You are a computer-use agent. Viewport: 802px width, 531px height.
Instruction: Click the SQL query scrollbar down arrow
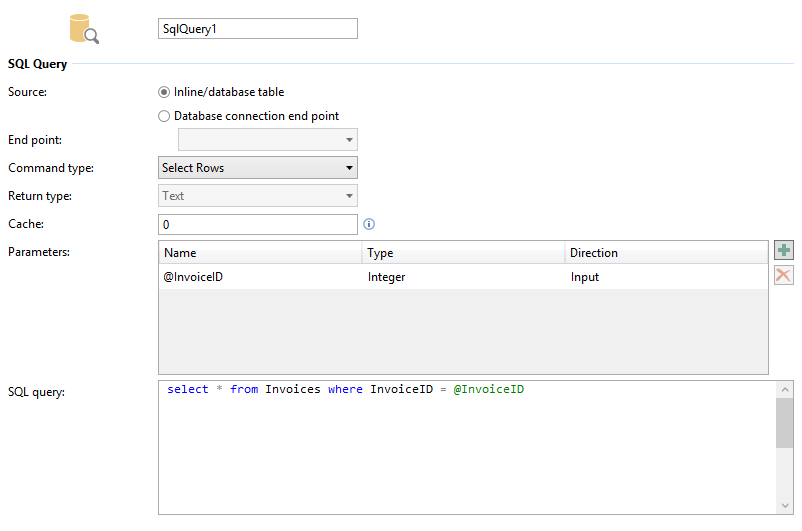pyautogui.click(x=785, y=505)
